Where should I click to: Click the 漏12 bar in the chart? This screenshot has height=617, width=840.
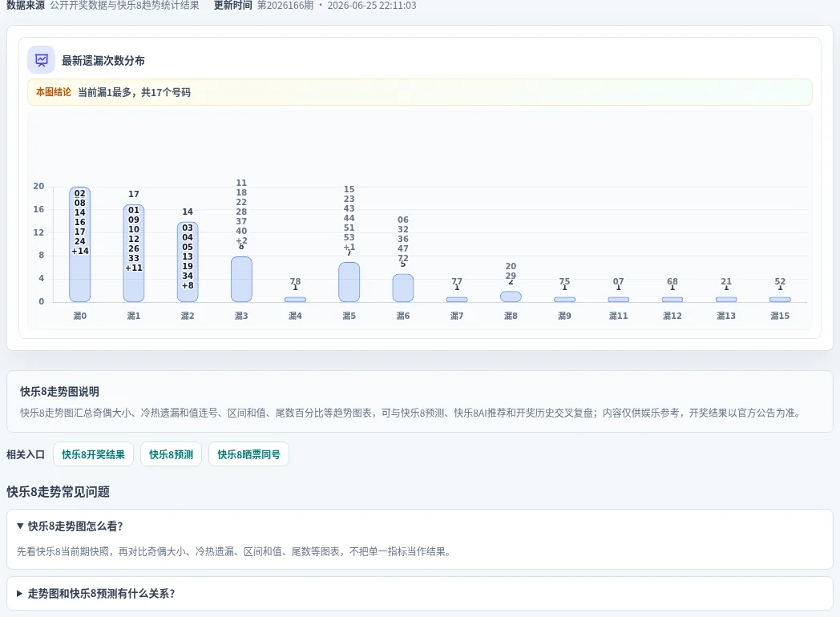point(672,300)
